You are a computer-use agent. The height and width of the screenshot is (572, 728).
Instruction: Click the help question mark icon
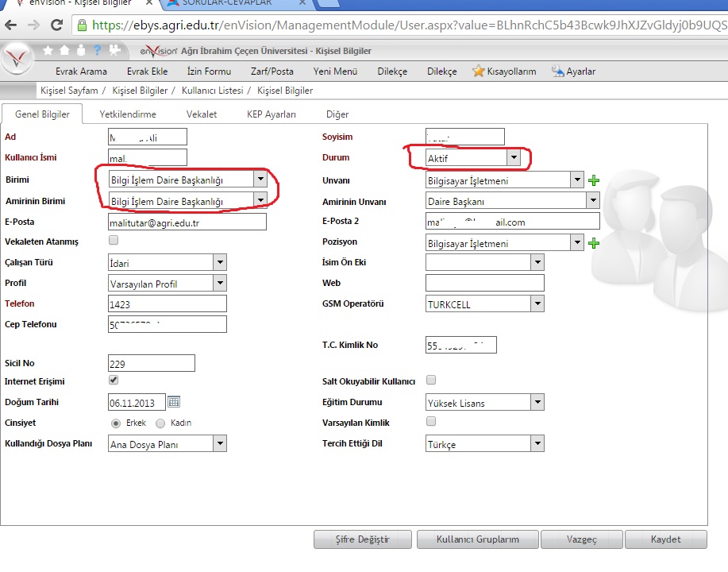97,51
